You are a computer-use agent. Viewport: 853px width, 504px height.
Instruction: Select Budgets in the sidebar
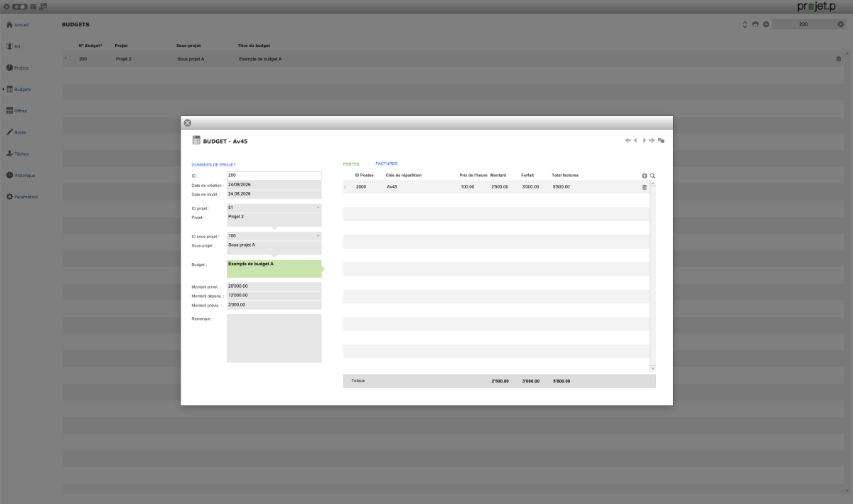click(x=18, y=90)
